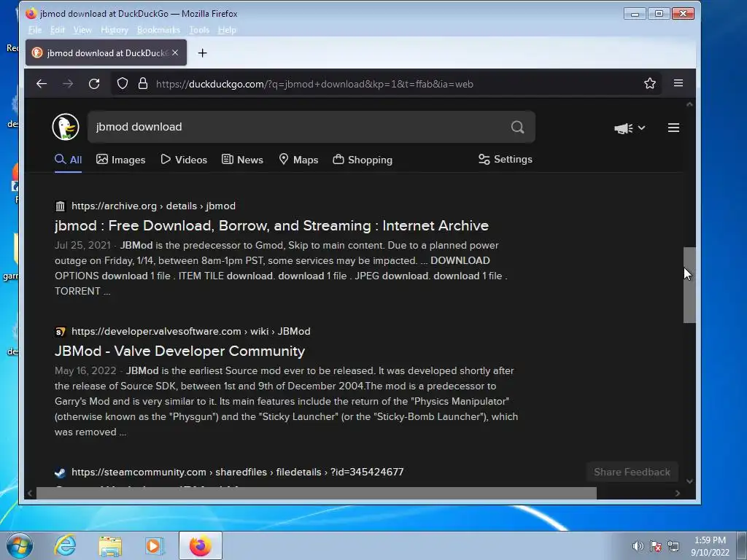
Task: Open Windows Explorer from the taskbar
Action: 110,545
